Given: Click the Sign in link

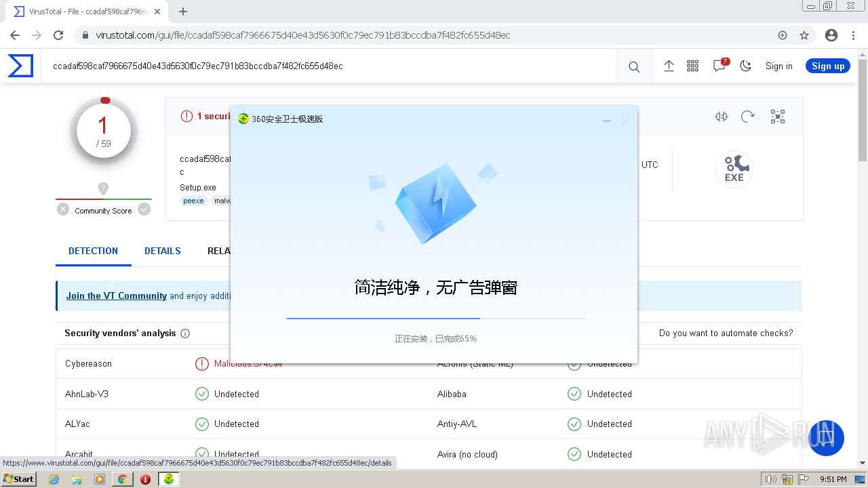Looking at the screenshot, I should [778, 66].
